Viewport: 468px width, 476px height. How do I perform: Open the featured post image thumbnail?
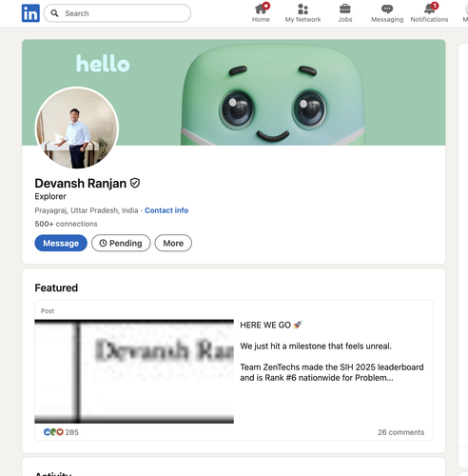coord(134,371)
